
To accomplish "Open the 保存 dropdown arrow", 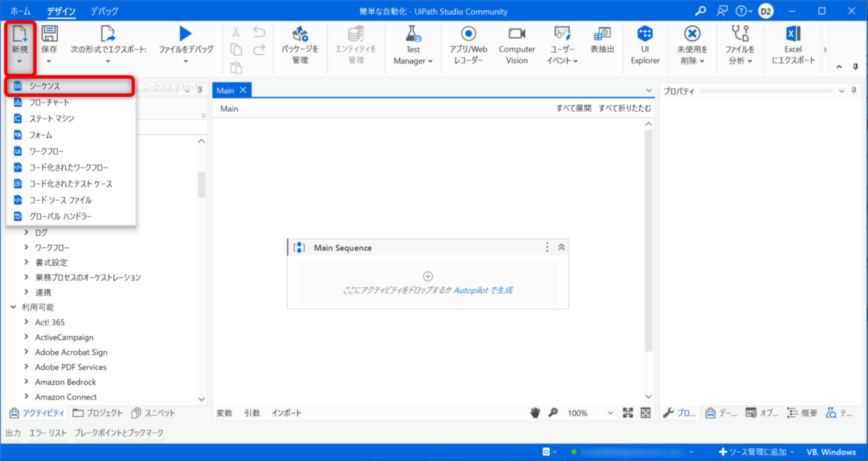I will 49,62.
